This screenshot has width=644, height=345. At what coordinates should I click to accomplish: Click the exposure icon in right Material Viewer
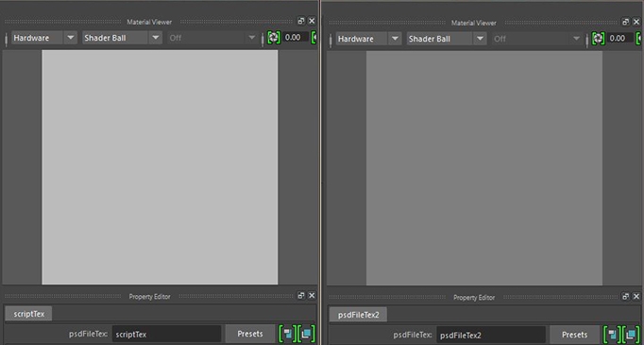click(598, 38)
